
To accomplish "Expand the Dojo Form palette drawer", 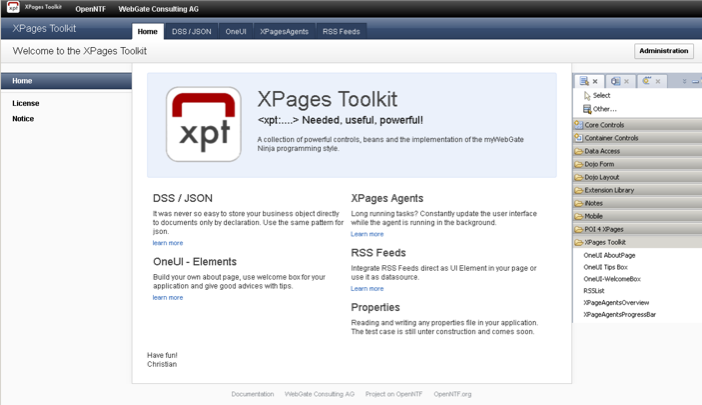I will point(600,164).
